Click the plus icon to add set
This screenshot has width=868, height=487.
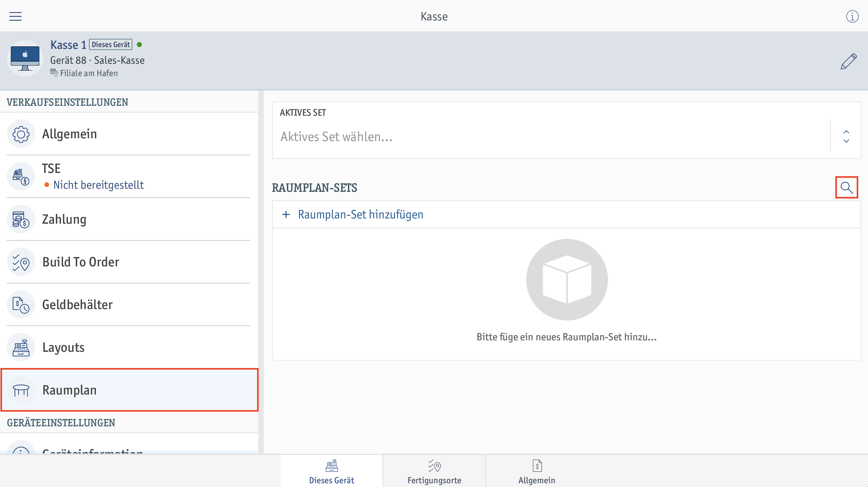286,214
